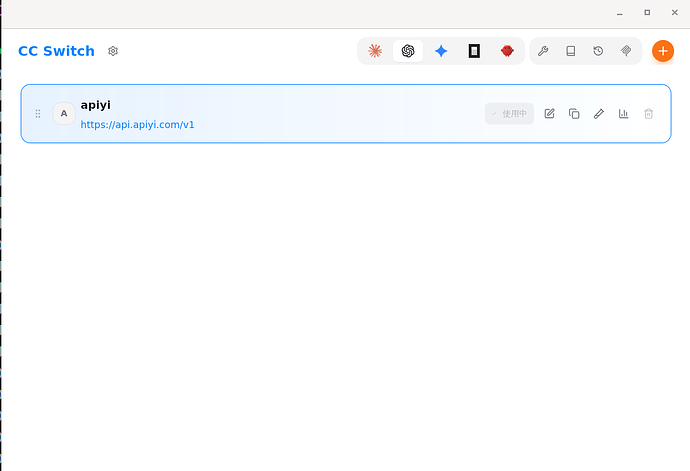Open the wrench tools icon
The width and height of the screenshot is (690, 471).
coord(543,51)
